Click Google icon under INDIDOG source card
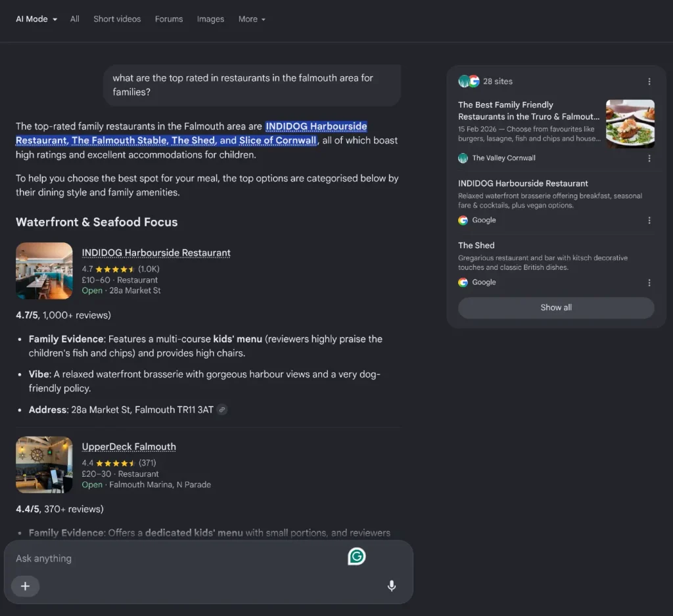Screen dimensions: 673x616 pyautogui.click(x=463, y=220)
